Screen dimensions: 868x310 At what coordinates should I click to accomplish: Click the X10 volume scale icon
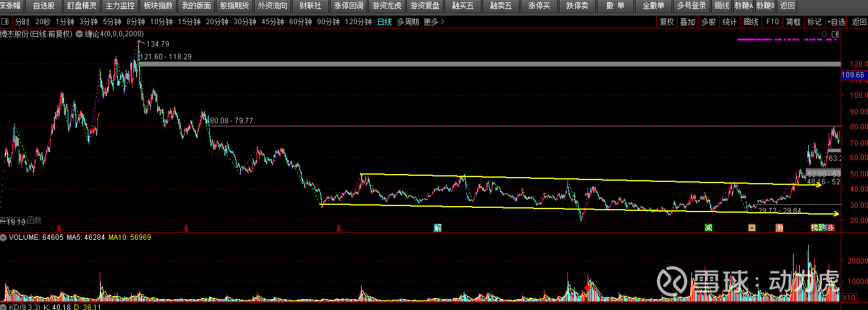(849, 297)
